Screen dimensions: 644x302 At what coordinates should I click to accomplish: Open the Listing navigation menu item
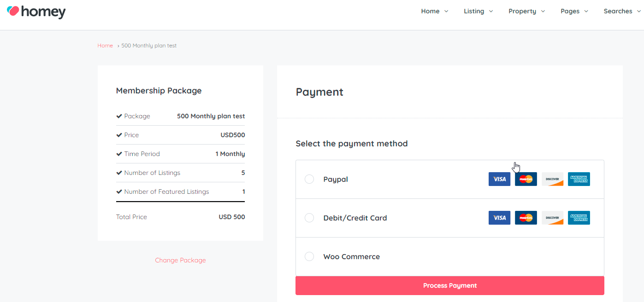tap(474, 11)
